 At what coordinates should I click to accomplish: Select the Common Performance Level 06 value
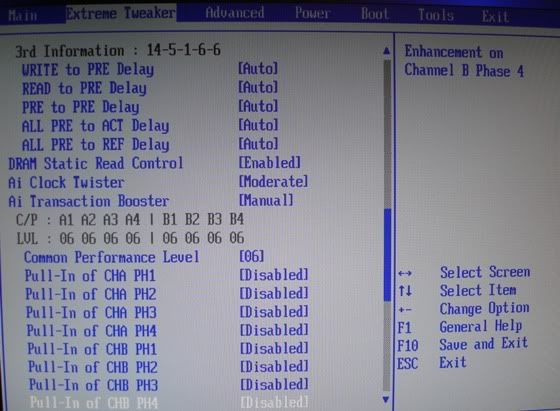pyautogui.click(x=252, y=256)
